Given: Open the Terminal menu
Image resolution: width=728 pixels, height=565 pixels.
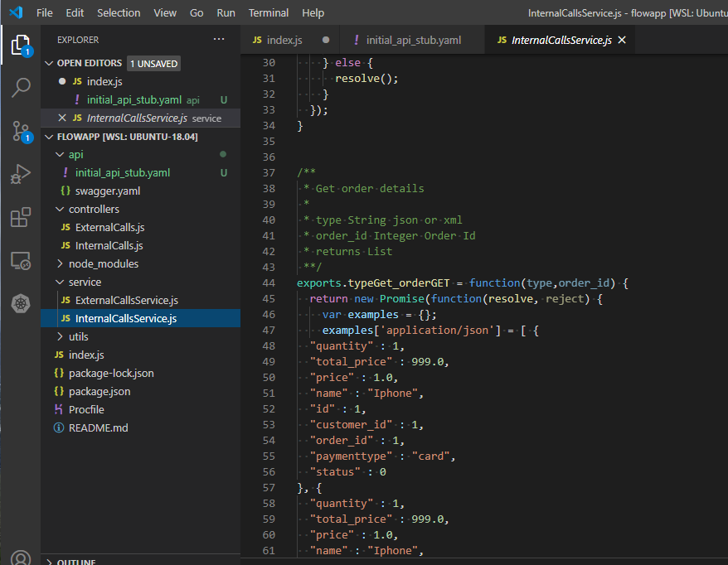Looking at the screenshot, I should pos(269,12).
